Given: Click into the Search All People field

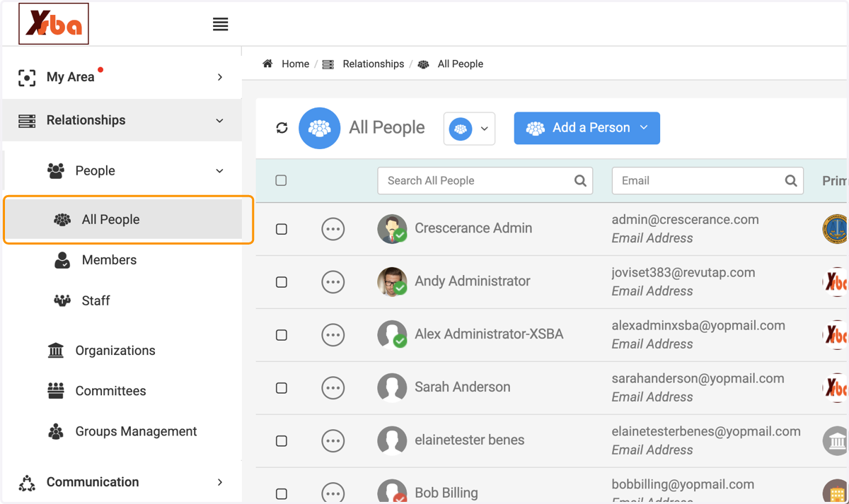Looking at the screenshot, I should 485,181.
